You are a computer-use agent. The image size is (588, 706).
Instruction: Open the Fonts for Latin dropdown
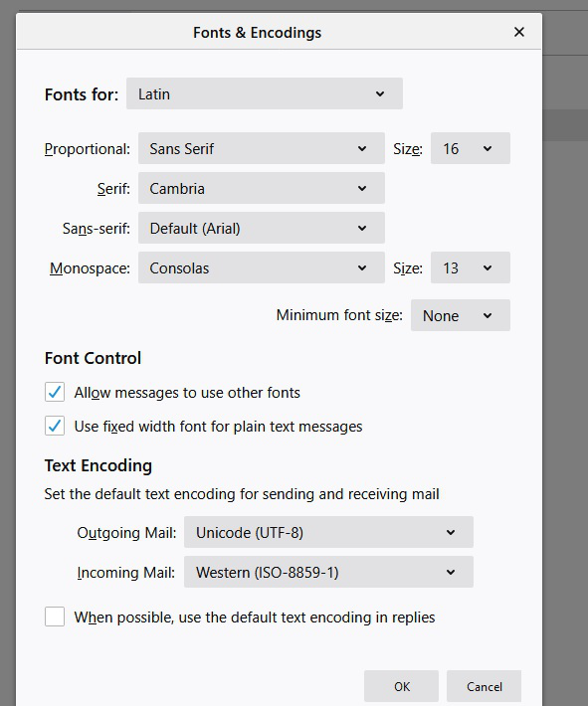265,93
